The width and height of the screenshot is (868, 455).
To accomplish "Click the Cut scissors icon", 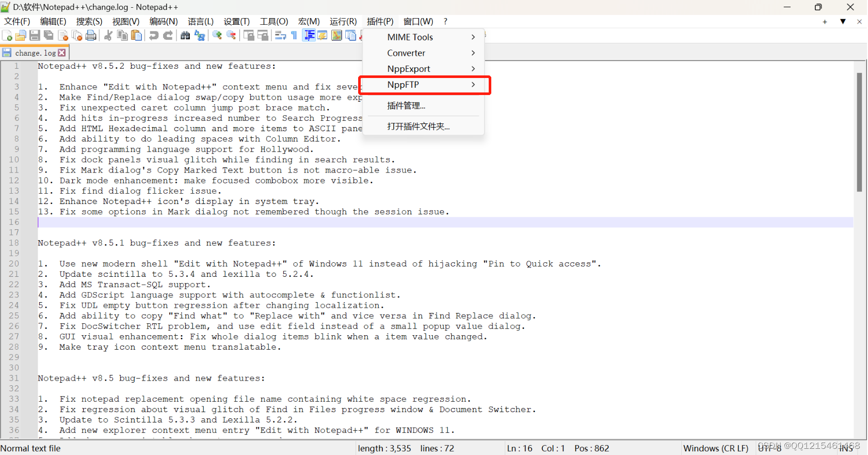I will [x=108, y=35].
